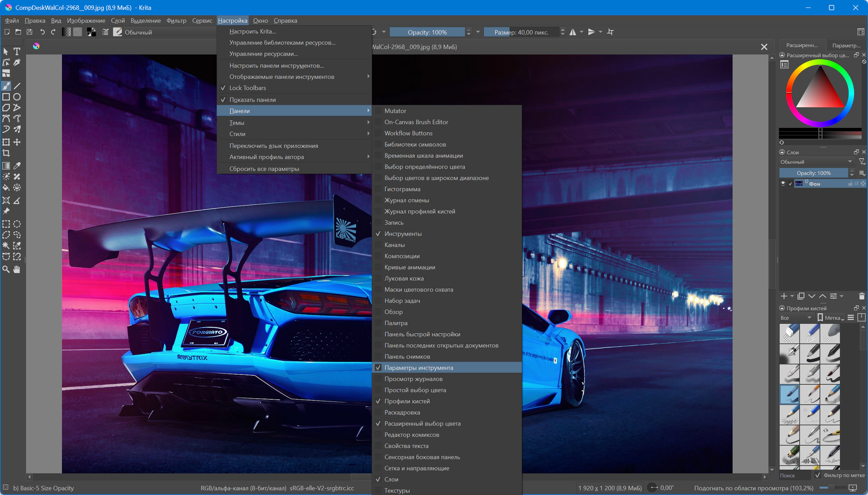
Task: Switch to the Параметр... docker tab
Action: pyautogui.click(x=846, y=45)
